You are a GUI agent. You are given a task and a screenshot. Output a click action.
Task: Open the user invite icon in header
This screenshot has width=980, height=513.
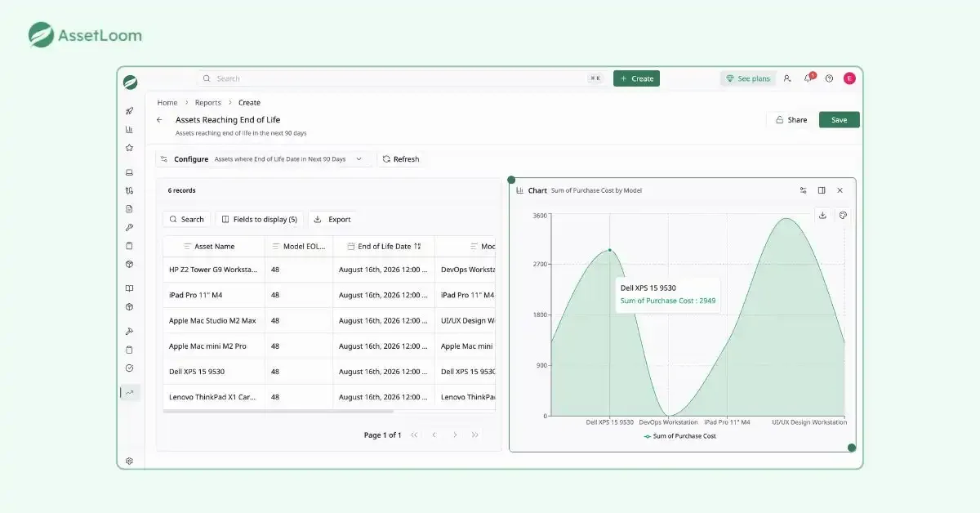click(x=787, y=78)
